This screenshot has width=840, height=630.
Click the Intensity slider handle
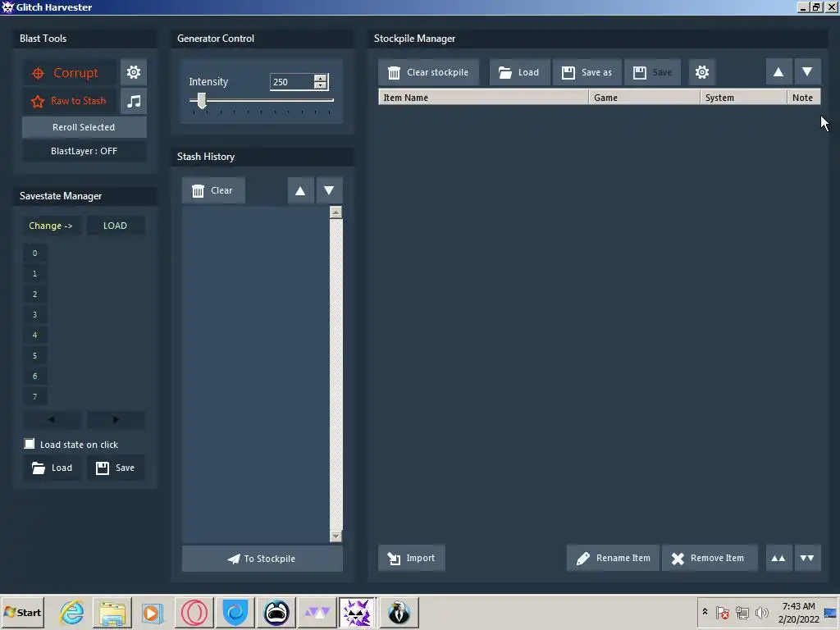coord(202,100)
